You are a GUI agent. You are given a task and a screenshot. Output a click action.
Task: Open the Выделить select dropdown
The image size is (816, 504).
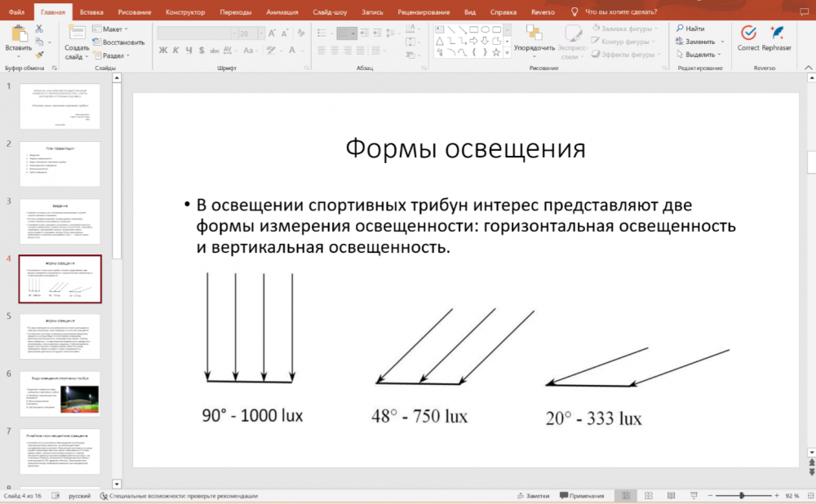coord(698,54)
